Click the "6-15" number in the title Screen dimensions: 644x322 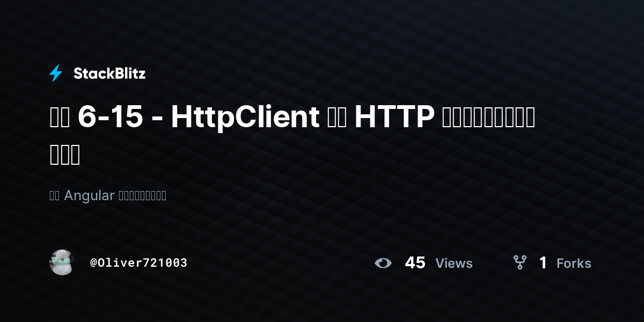tap(110, 118)
